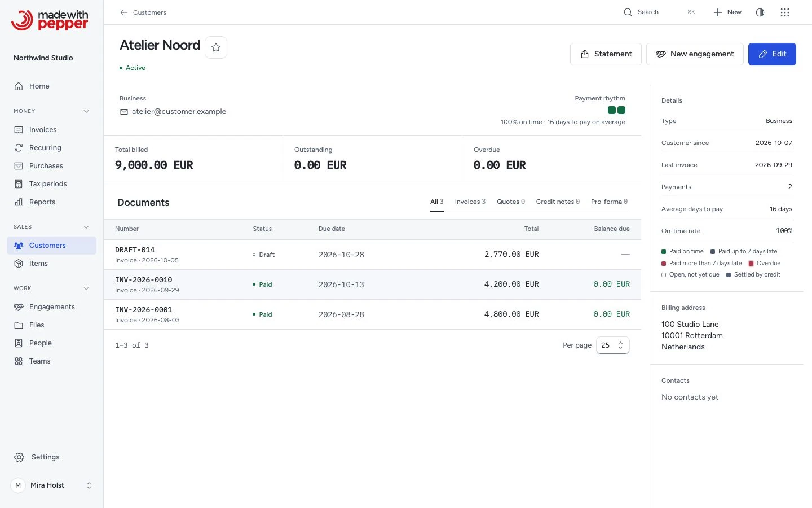Viewport: 812px width, 508px height.
Task: Open the Per page dropdown
Action: (x=612, y=345)
